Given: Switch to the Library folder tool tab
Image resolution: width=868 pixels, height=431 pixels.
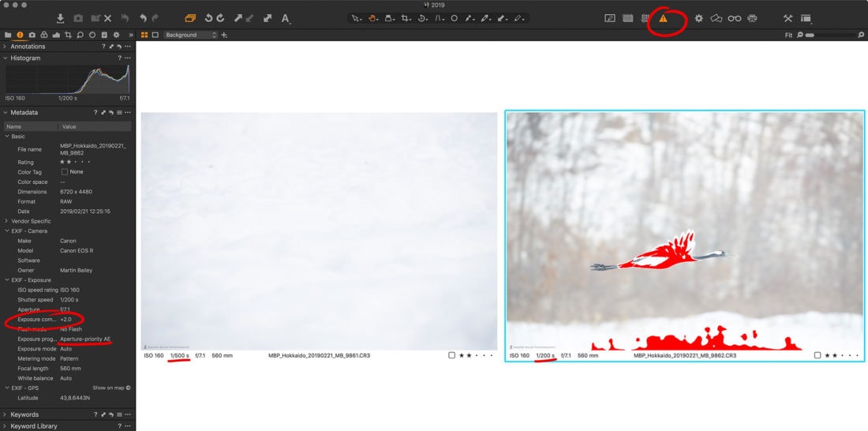Looking at the screenshot, I should [x=8, y=36].
